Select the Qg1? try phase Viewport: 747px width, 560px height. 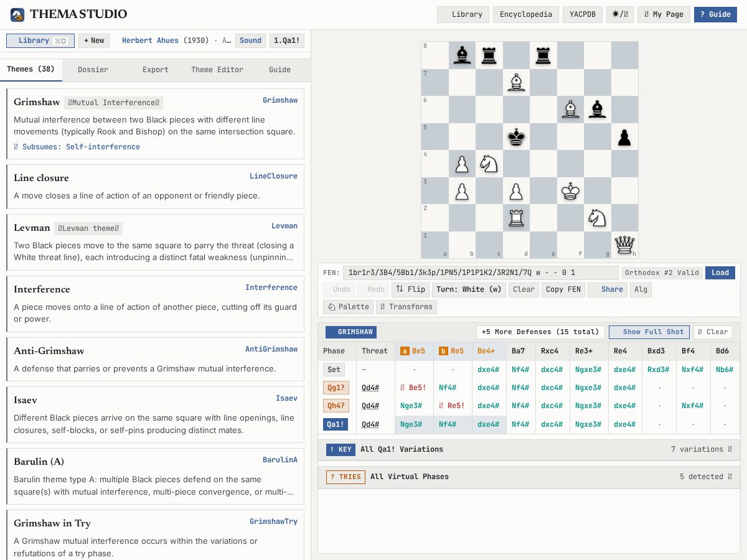[336, 388]
